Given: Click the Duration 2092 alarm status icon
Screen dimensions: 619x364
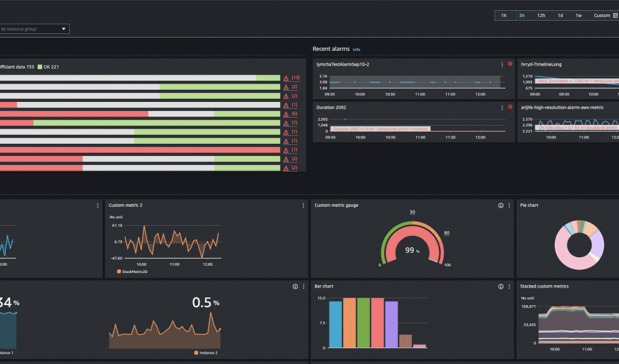Looking at the screenshot, I should tap(510, 107).
